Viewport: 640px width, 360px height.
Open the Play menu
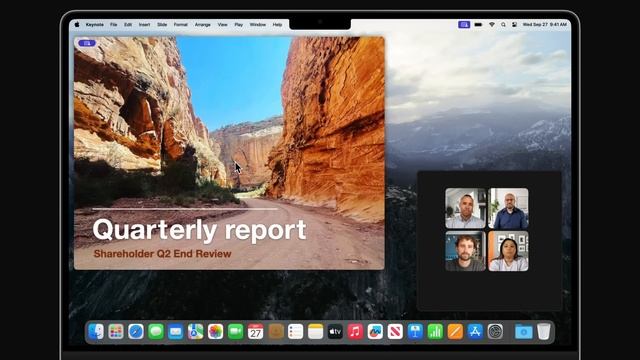click(239, 24)
